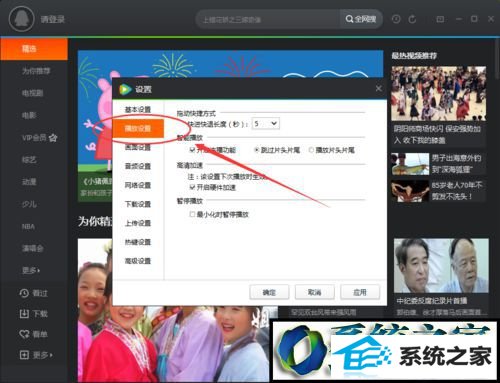
Task: Click the plus-box 更多 icon
Action: (24, 355)
